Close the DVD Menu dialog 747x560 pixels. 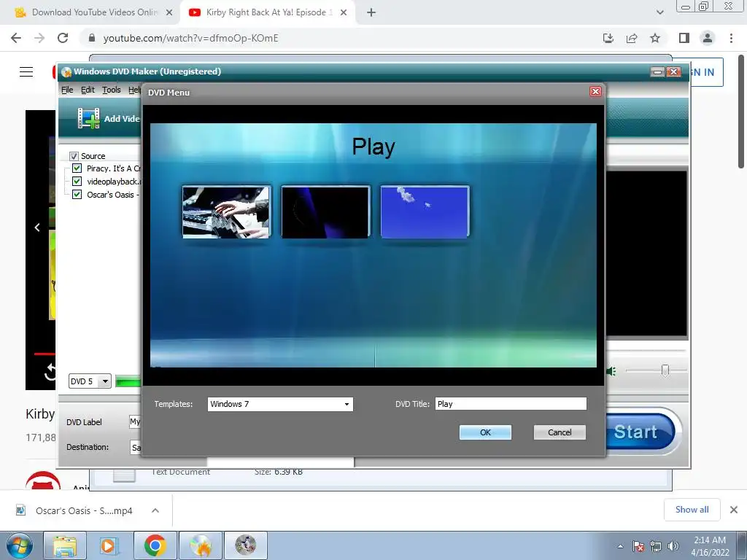pyautogui.click(x=595, y=91)
